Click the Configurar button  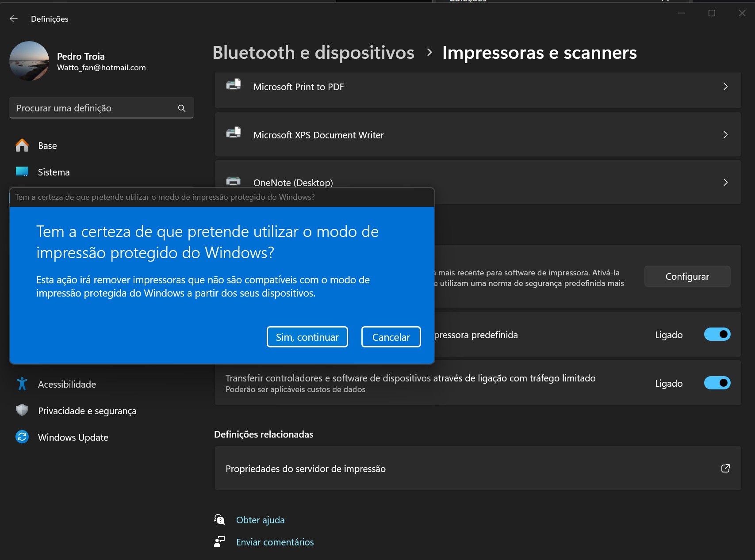pyautogui.click(x=687, y=277)
